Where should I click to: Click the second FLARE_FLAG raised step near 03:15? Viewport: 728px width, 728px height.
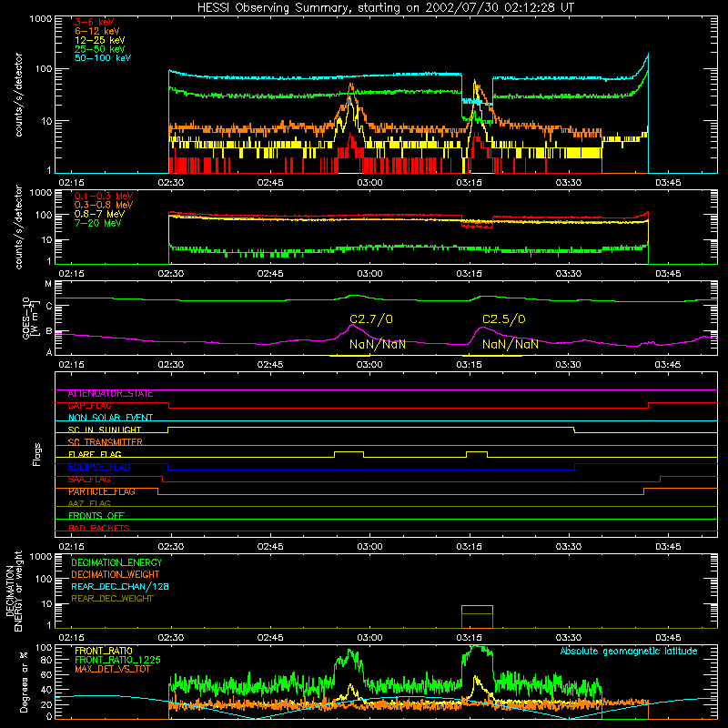pos(477,451)
